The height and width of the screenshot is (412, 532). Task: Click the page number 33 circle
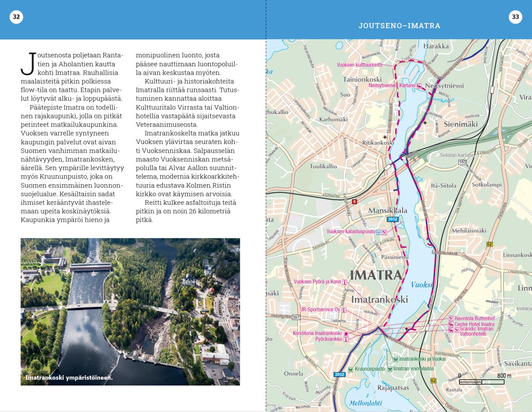coord(515,17)
